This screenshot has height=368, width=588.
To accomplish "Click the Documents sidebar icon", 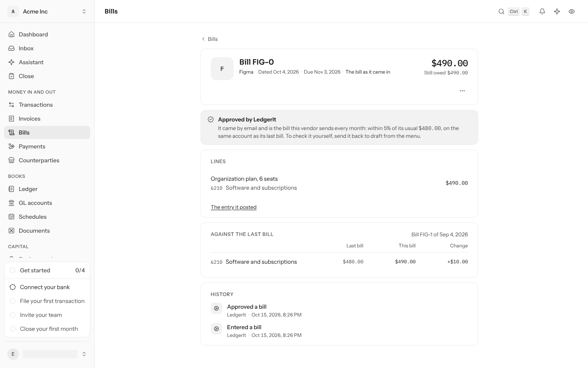I will (x=11, y=231).
